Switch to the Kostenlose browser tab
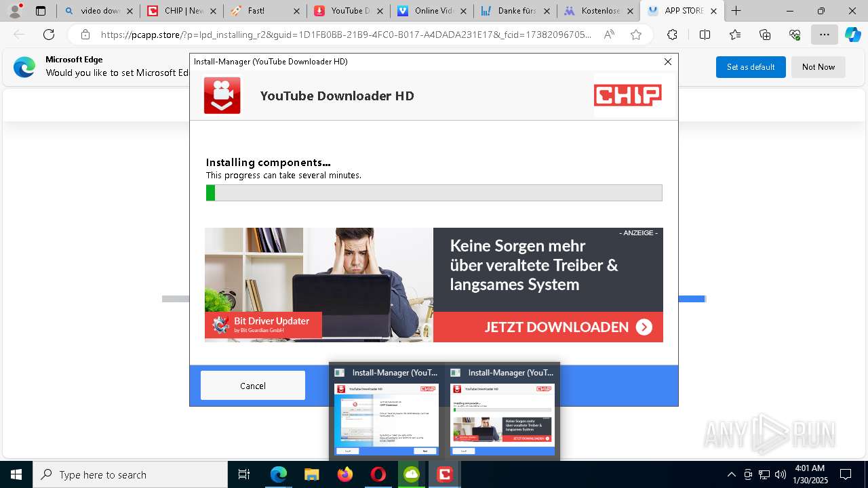 pyautogui.click(x=599, y=11)
